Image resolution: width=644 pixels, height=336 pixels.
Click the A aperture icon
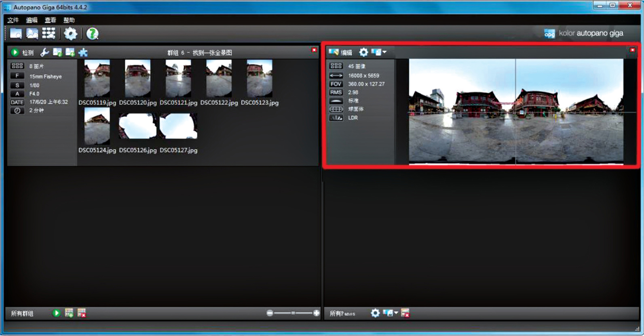[17, 94]
